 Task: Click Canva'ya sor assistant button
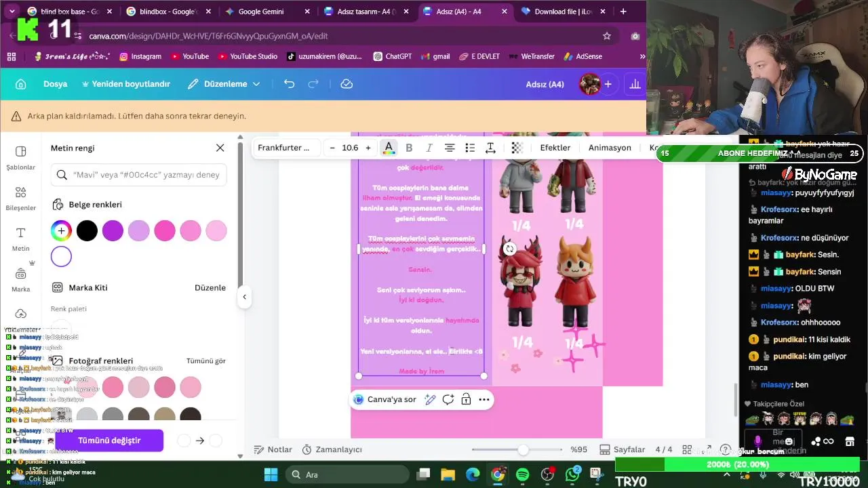click(384, 400)
